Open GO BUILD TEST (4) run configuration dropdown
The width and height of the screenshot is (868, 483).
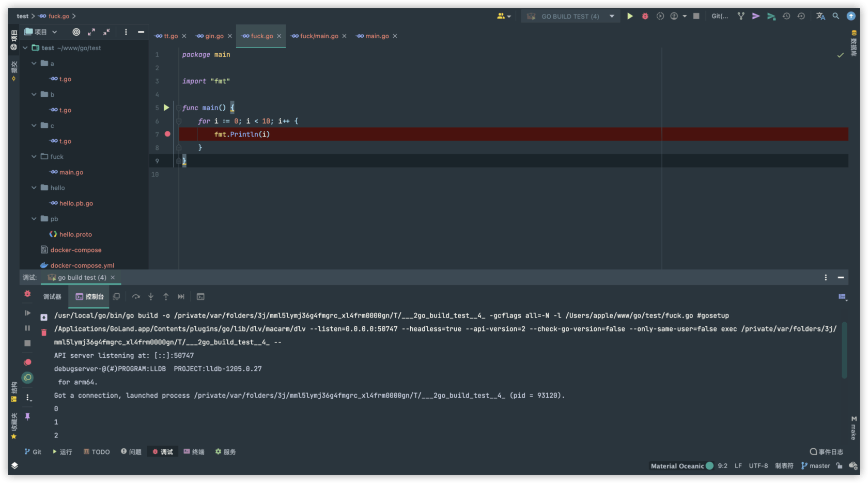tap(570, 17)
